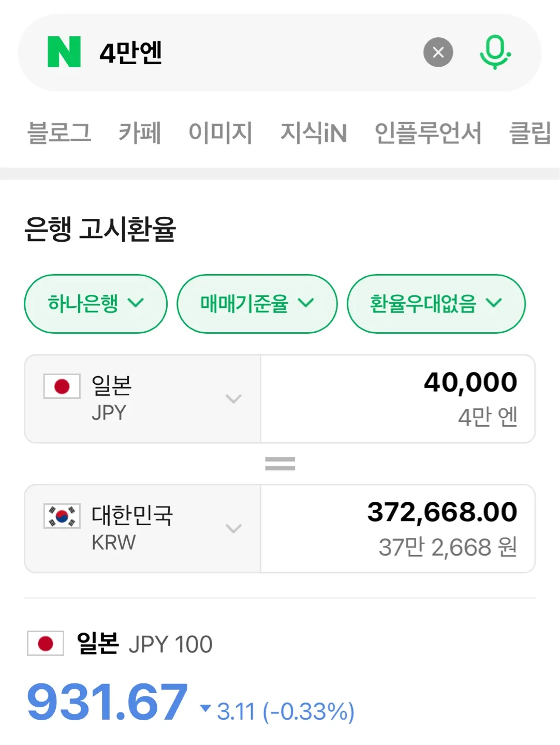Start voice search with microphone icon

click(495, 52)
